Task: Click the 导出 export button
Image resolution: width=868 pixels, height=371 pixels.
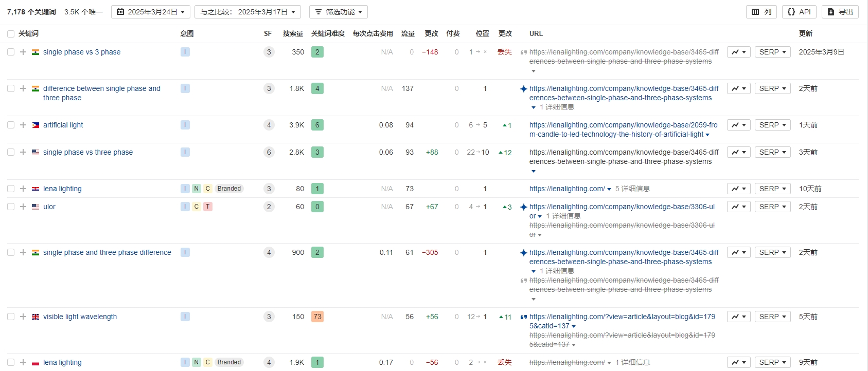Action: (840, 12)
